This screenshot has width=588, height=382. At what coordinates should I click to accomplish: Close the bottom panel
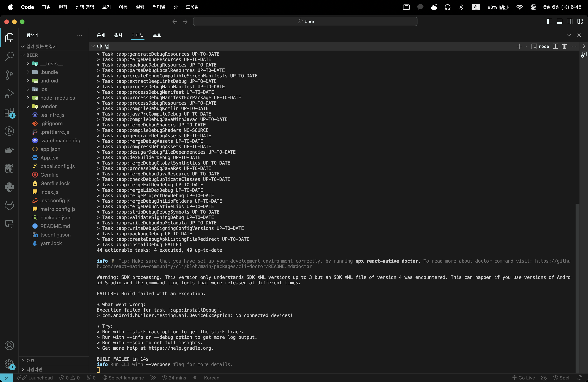point(579,35)
